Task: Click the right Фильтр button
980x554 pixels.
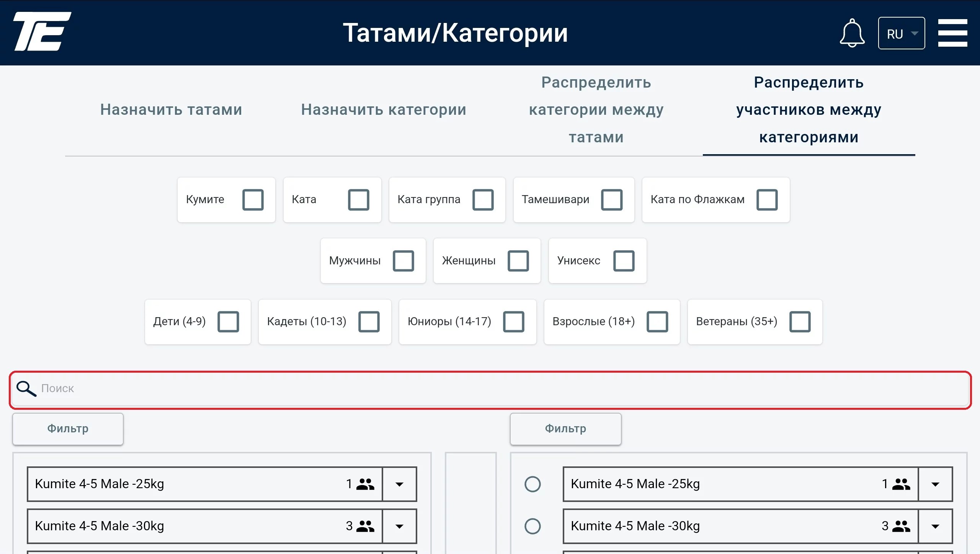Action: (x=565, y=429)
